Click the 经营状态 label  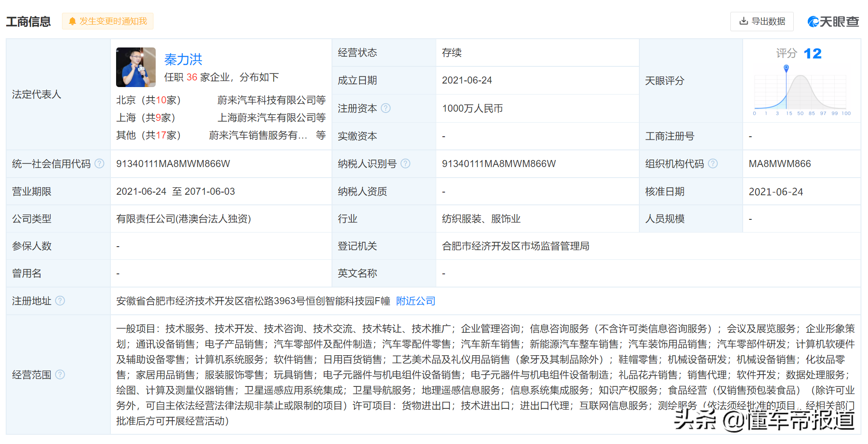[357, 53]
